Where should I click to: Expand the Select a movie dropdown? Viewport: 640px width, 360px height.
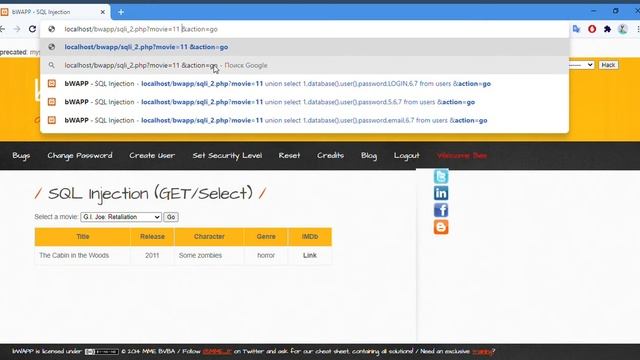point(121,217)
